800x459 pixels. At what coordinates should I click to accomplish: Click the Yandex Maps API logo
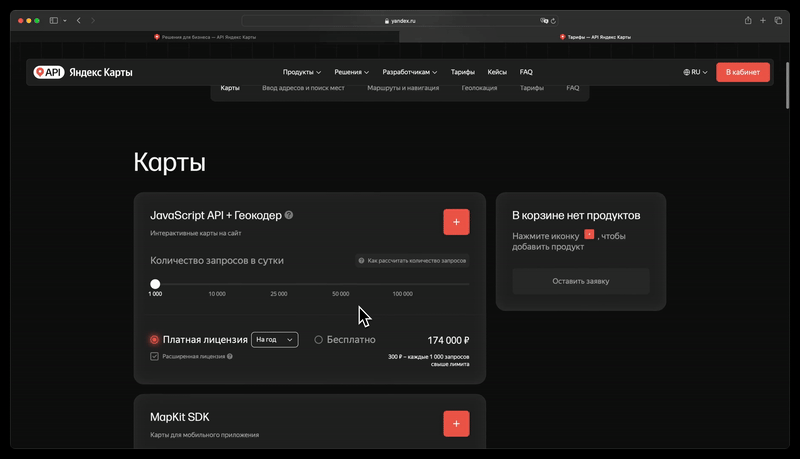pos(83,72)
